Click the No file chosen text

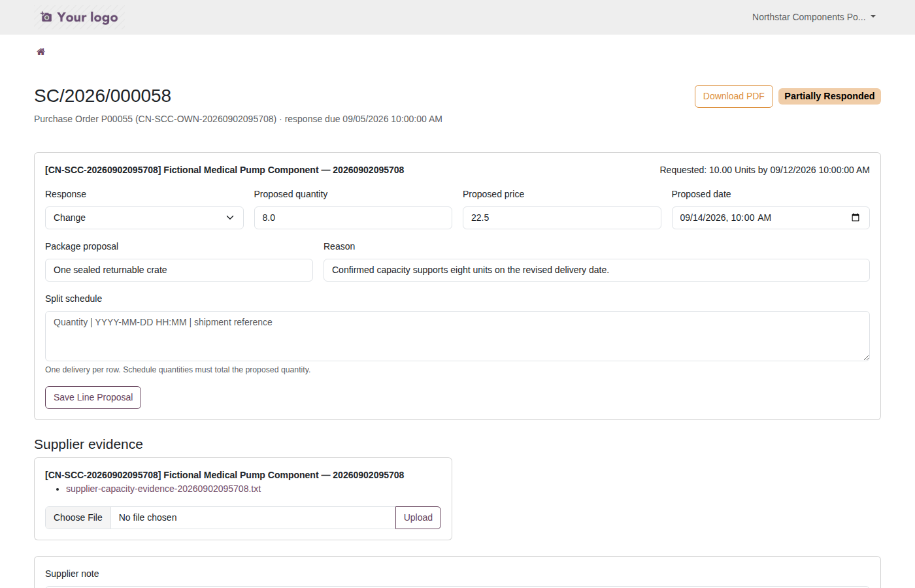pyautogui.click(x=148, y=517)
